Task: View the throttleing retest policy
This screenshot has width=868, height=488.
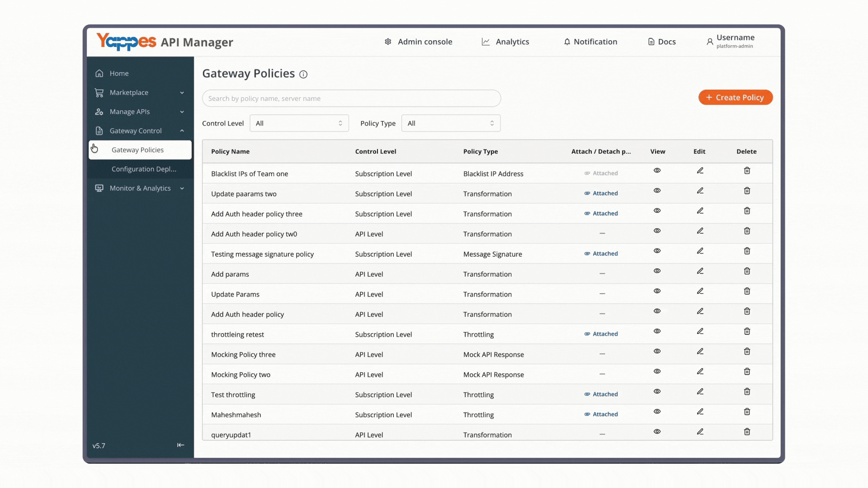Action: click(657, 332)
